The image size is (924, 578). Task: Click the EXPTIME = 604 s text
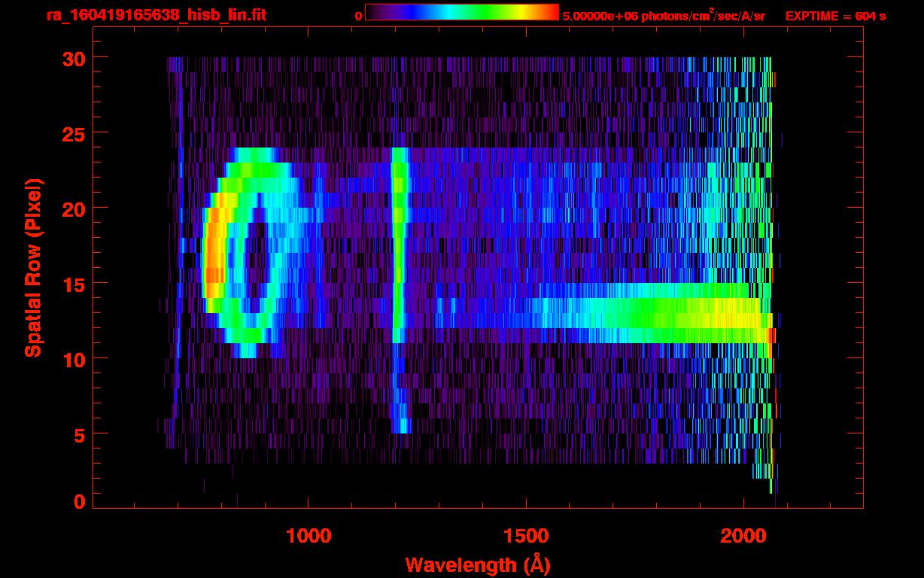click(835, 16)
